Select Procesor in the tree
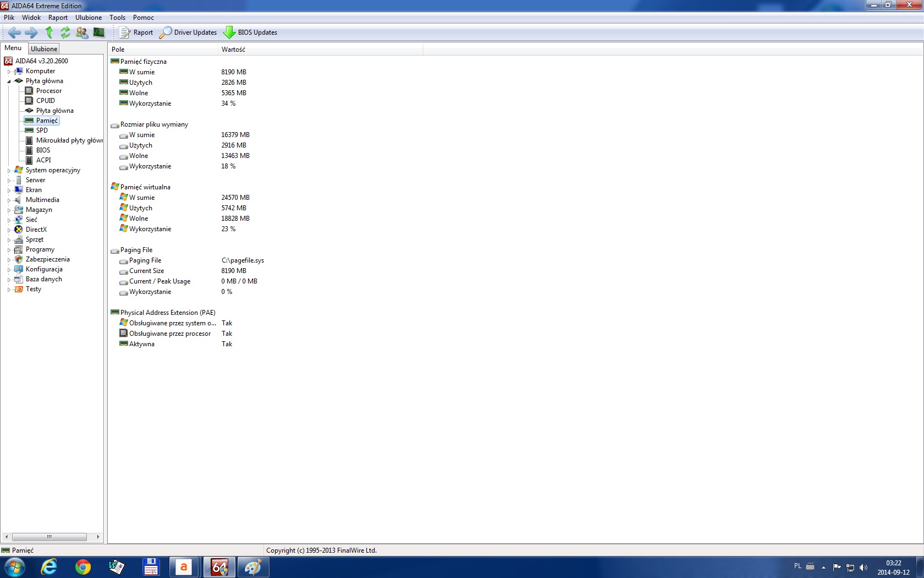Image resolution: width=924 pixels, height=578 pixels. pos(49,91)
